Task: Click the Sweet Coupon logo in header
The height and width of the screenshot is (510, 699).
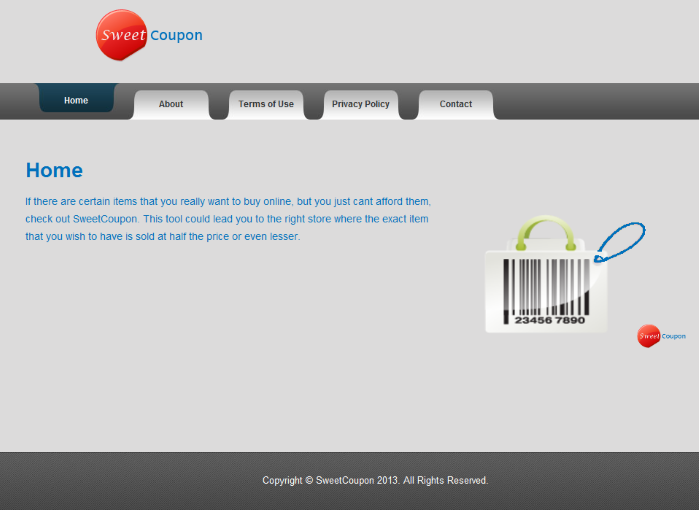Action: point(149,35)
